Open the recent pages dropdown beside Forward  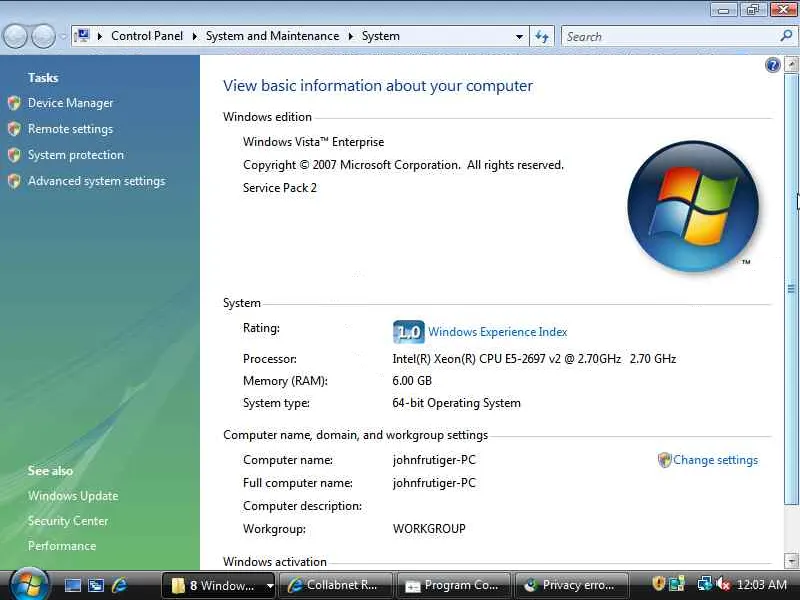(63, 36)
